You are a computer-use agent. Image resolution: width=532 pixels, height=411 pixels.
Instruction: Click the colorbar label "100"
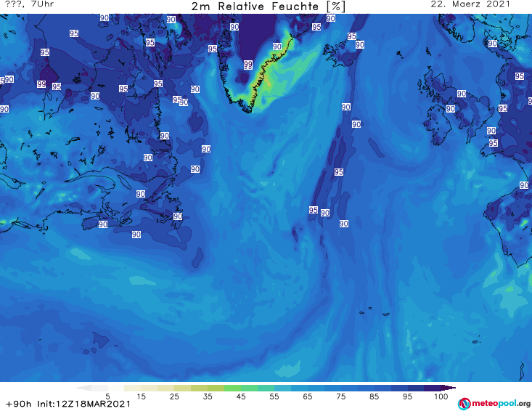[x=441, y=396]
